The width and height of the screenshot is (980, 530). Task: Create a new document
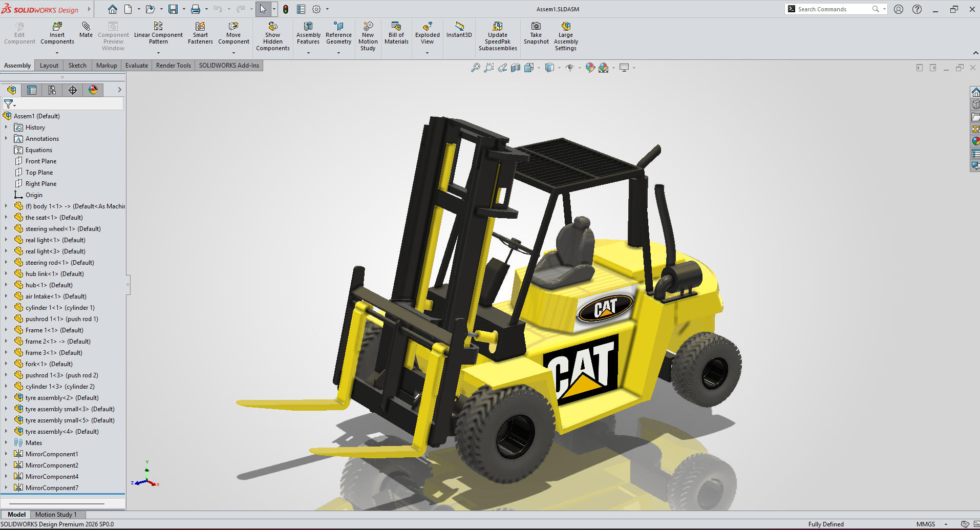click(128, 9)
